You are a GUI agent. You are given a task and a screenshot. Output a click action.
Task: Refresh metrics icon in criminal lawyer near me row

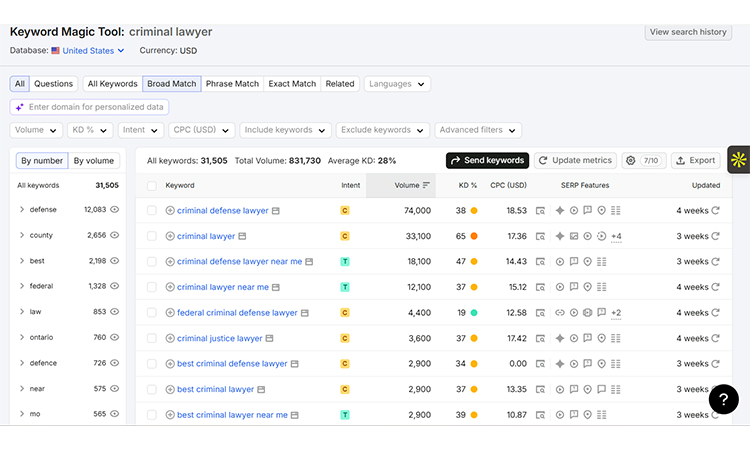tap(716, 287)
